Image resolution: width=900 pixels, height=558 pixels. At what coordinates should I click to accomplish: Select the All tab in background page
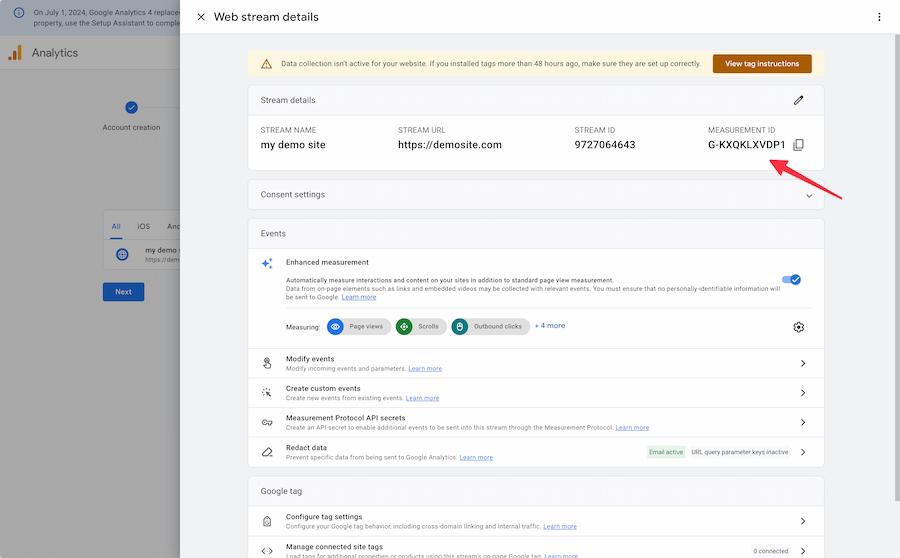coord(116,227)
